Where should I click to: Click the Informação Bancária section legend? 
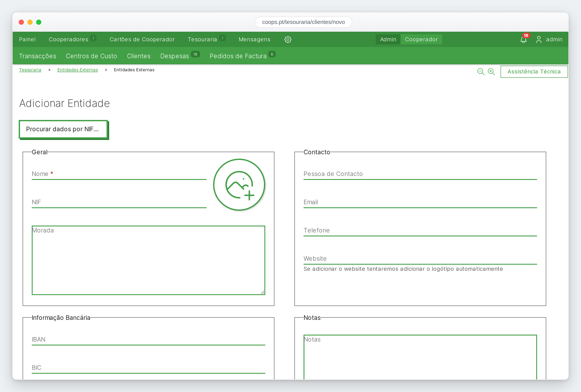click(x=61, y=318)
